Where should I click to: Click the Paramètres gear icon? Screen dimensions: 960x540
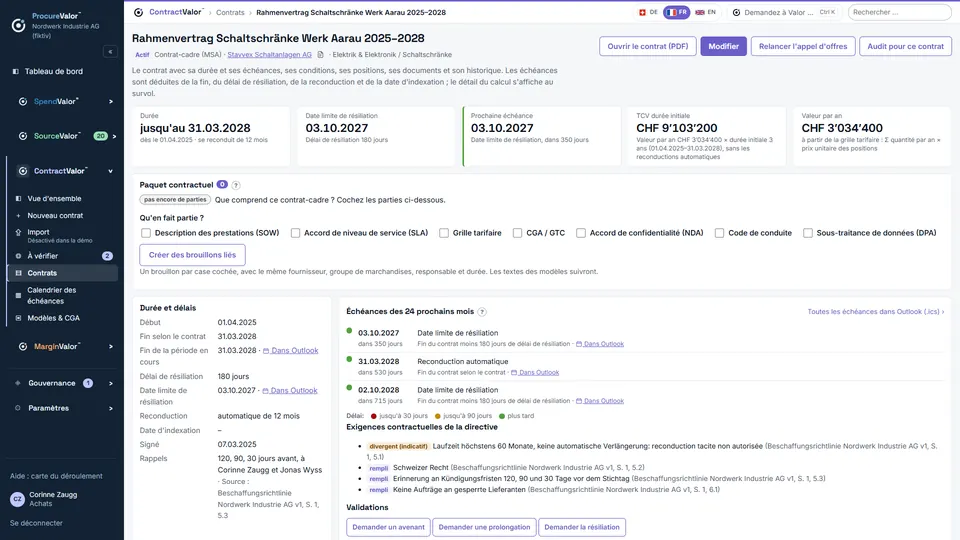pos(18,408)
